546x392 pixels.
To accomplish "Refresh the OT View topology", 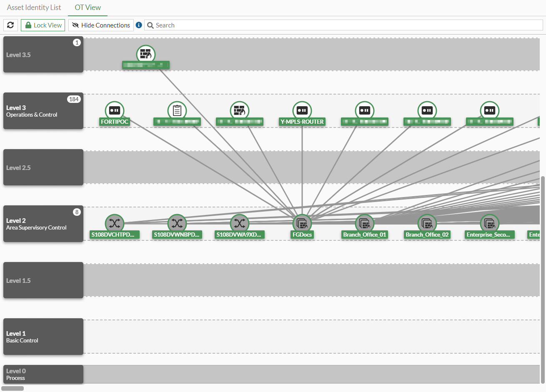I will pyautogui.click(x=10, y=25).
